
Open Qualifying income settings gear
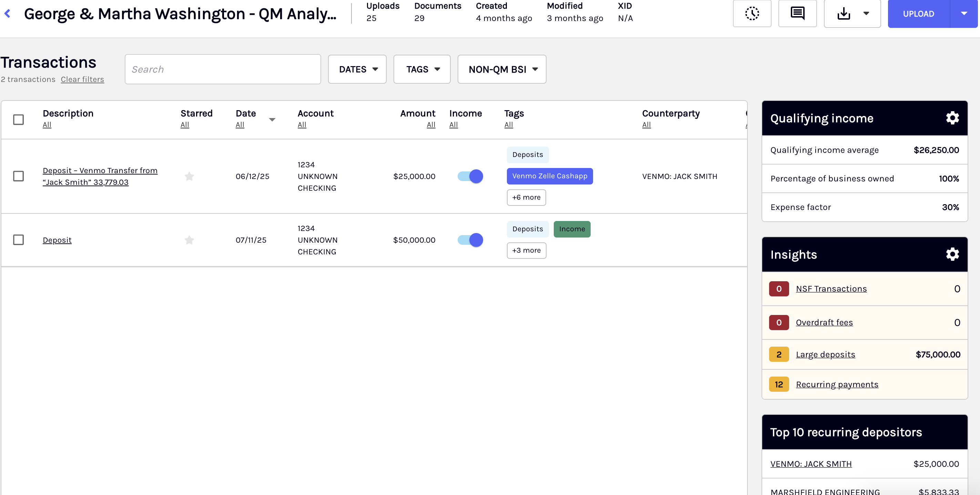pyautogui.click(x=952, y=118)
